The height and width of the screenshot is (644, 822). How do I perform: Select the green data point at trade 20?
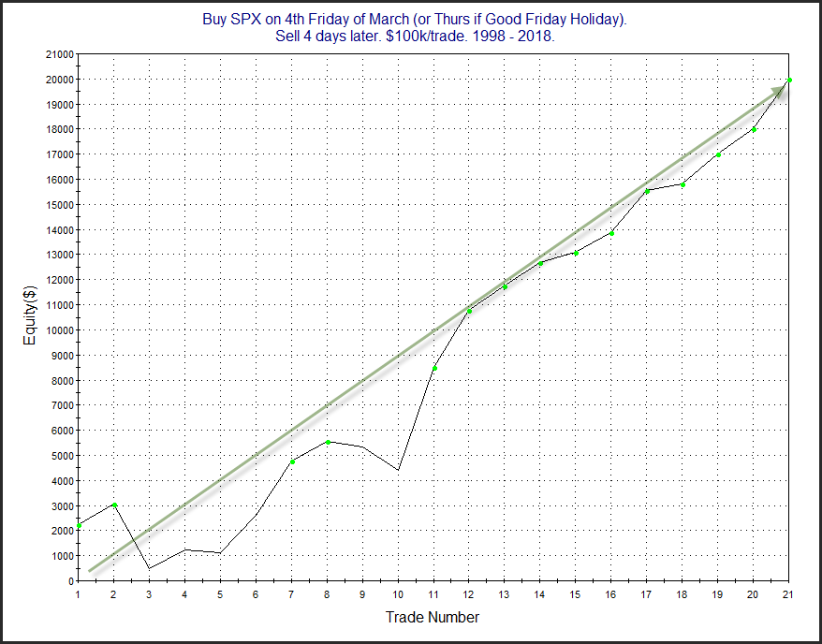(x=754, y=129)
